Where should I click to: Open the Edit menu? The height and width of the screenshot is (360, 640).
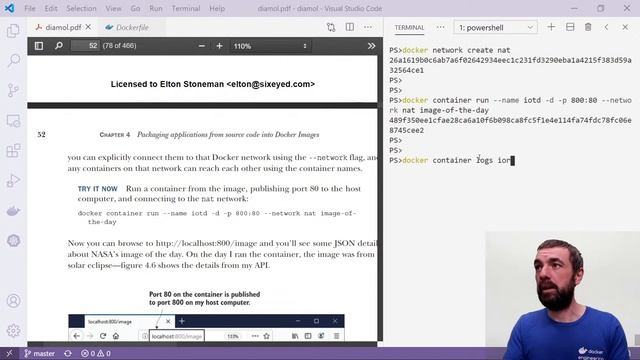pos(51,8)
